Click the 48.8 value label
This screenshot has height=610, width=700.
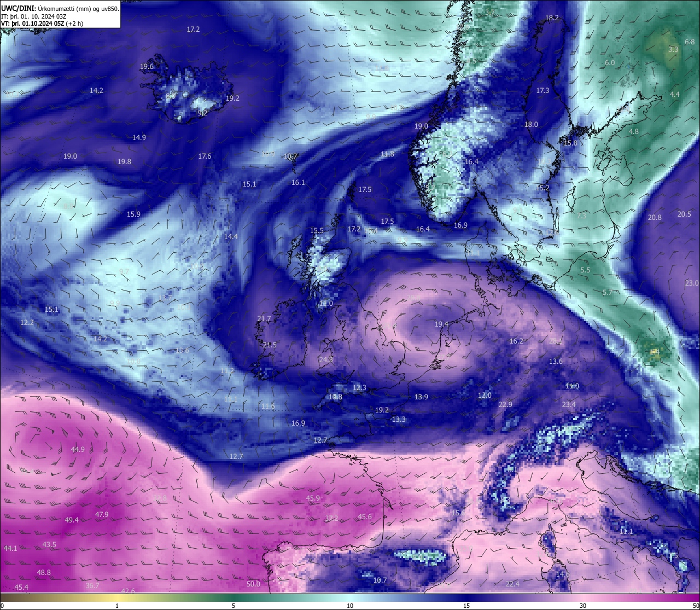click(44, 572)
